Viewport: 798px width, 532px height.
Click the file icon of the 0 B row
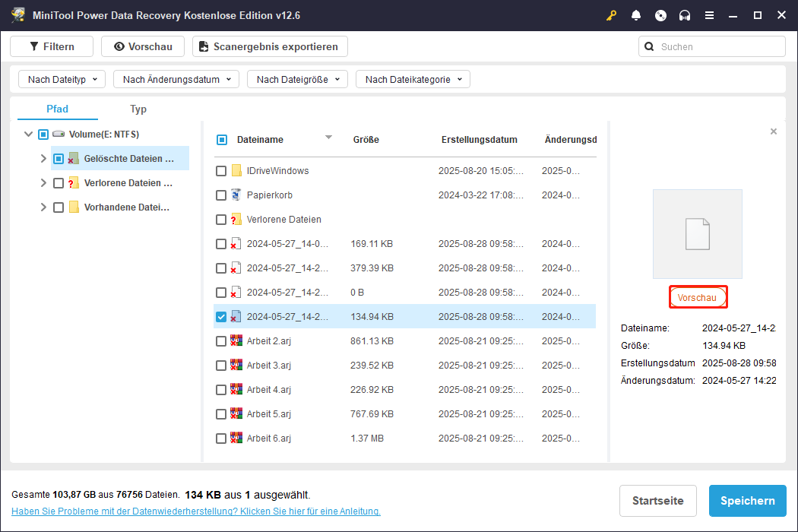[x=236, y=292]
